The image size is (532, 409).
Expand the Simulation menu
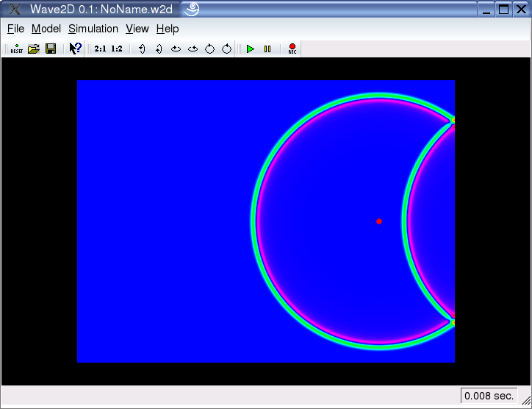pos(93,29)
